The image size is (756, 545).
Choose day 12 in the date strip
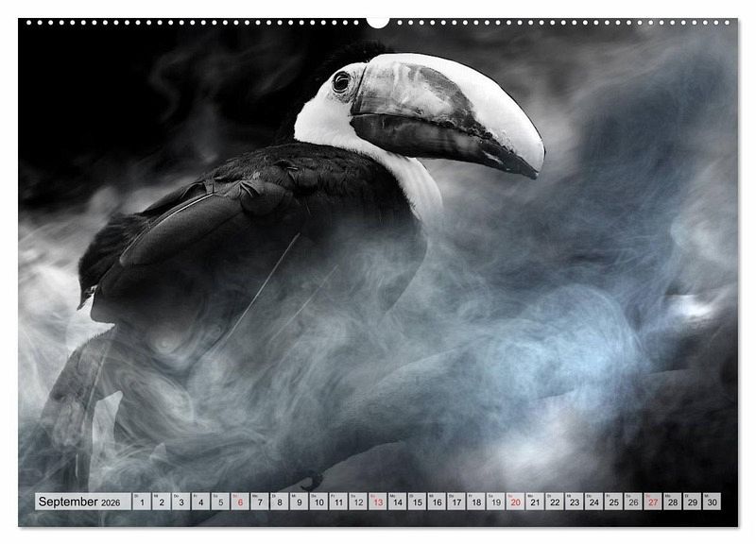pos(358,502)
